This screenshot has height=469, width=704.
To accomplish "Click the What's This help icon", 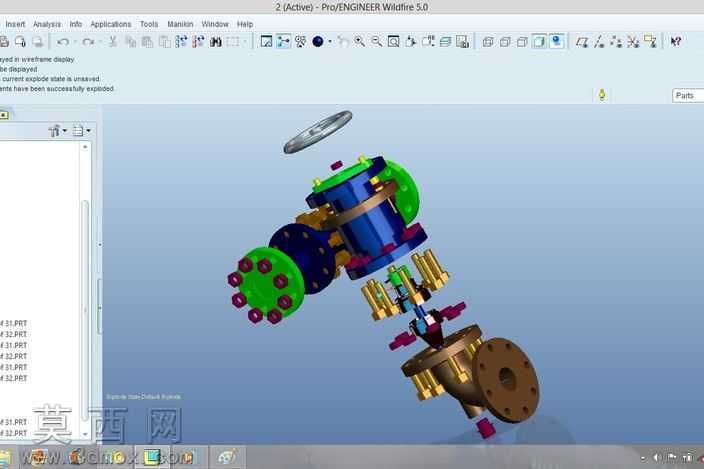I will pos(676,42).
